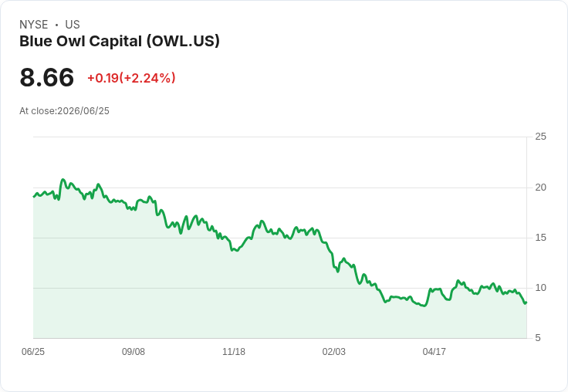Click the 04/17 date marker

[x=434, y=351]
